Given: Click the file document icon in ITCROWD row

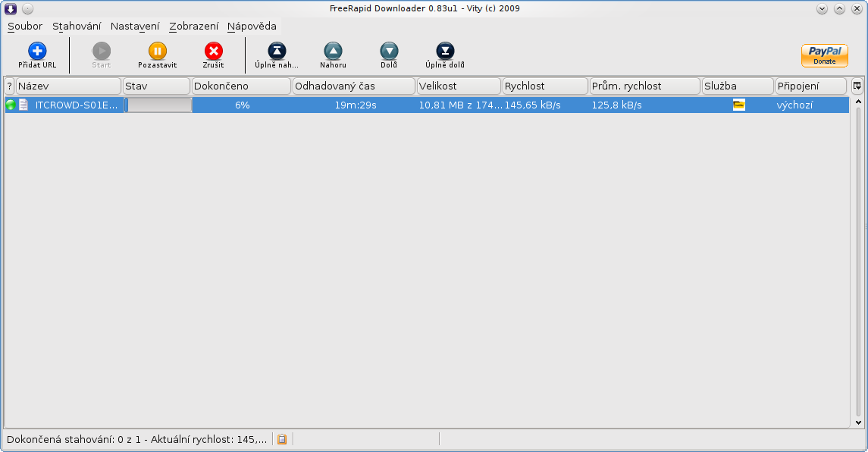Looking at the screenshot, I should coord(24,105).
